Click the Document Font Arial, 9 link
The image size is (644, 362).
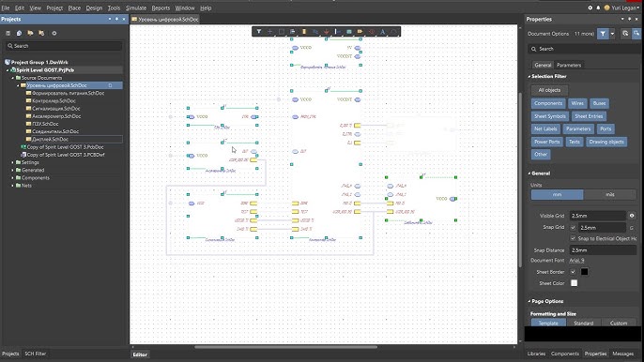[x=576, y=261]
